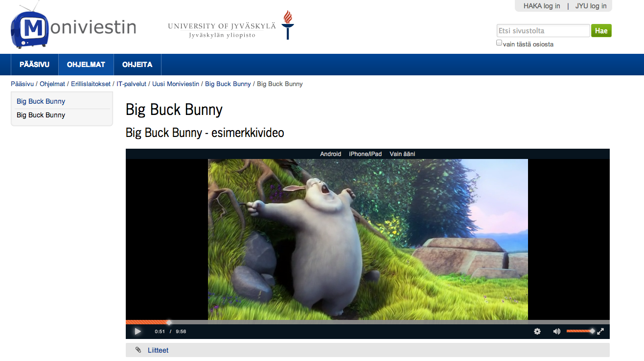Enter fullscreen video mode
This screenshot has height=361, width=644.
pyautogui.click(x=600, y=331)
